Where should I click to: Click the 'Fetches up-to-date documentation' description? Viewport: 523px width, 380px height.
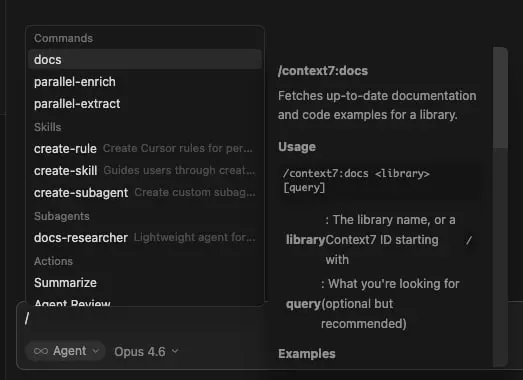coord(377,105)
